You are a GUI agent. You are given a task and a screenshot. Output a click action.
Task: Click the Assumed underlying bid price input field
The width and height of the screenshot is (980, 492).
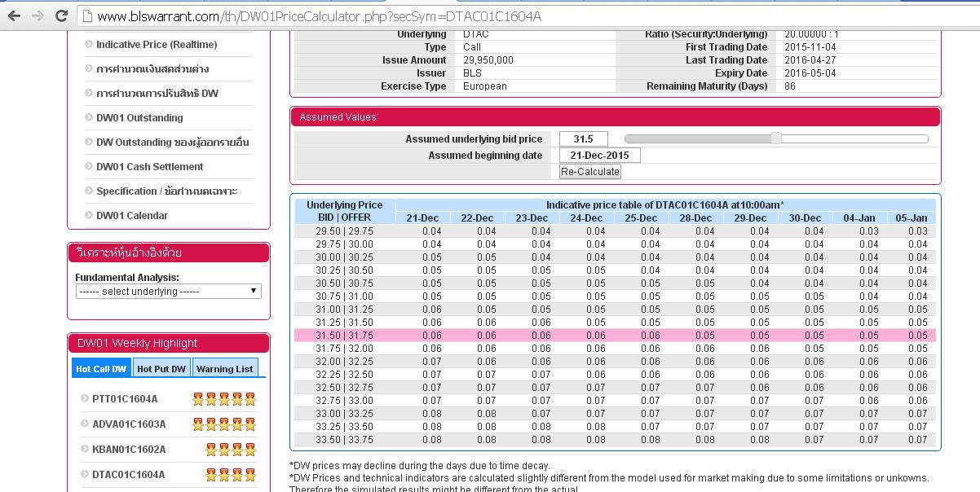tap(583, 139)
